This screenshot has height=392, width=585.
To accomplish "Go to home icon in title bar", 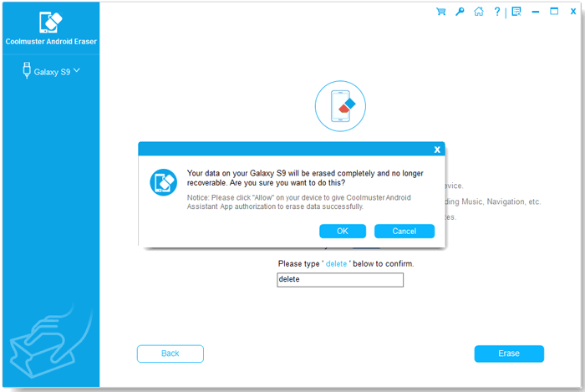I will pyautogui.click(x=479, y=12).
